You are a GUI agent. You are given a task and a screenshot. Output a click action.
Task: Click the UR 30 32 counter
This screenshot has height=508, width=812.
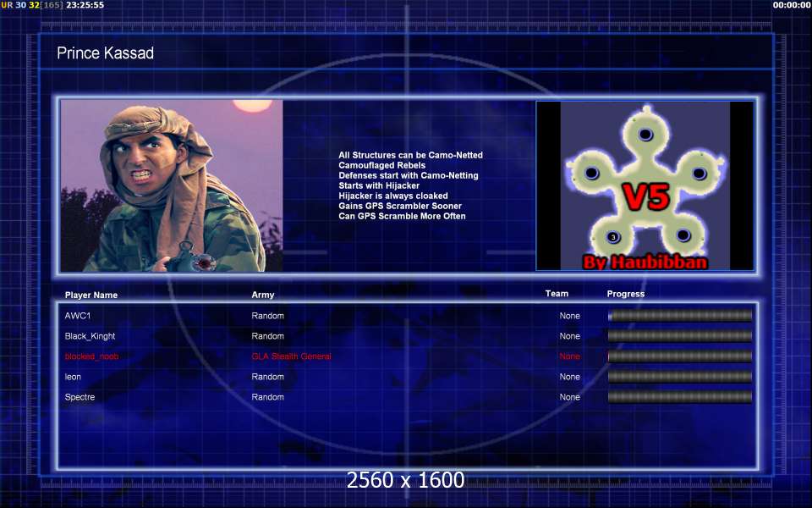click(20, 5)
